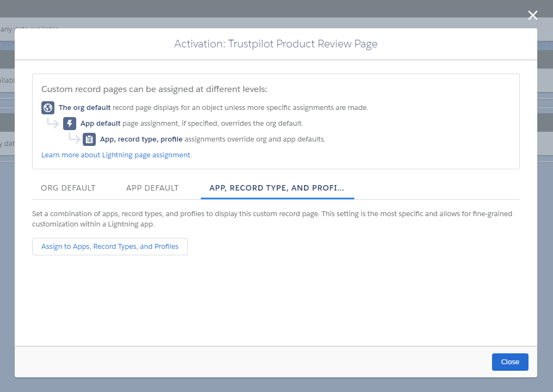Click the 'App, record type, profile' bold text
The height and width of the screenshot is (392, 553).
coord(140,139)
